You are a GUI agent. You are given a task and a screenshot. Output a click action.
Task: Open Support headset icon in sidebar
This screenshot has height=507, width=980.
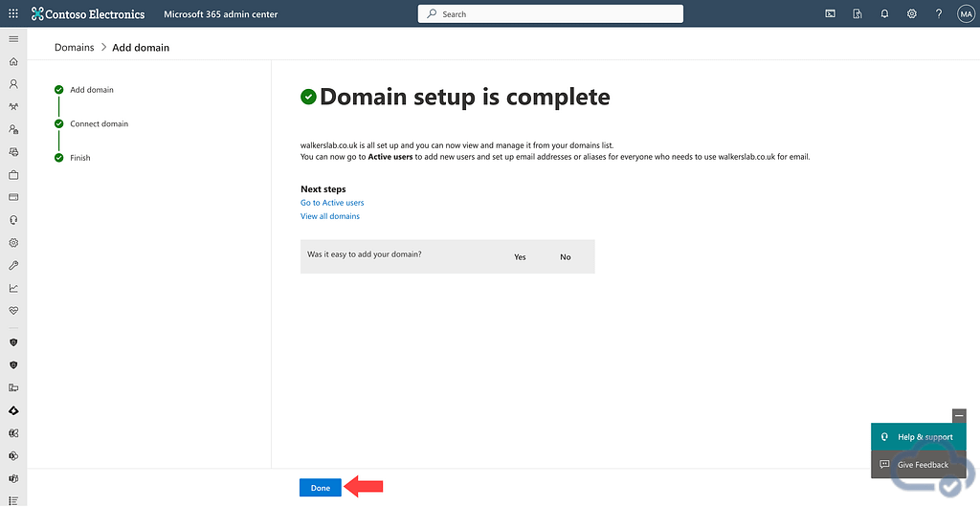(x=13, y=220)
